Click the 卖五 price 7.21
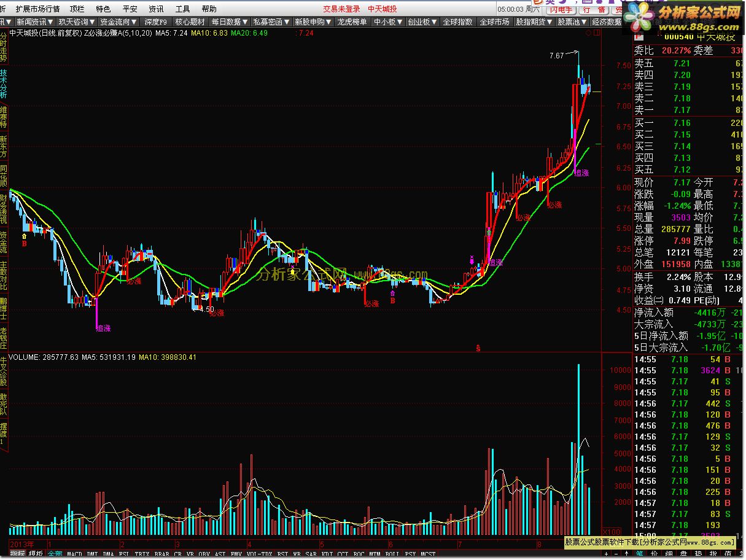The width and height of the screenshot is (746, 560). (682, 63)
